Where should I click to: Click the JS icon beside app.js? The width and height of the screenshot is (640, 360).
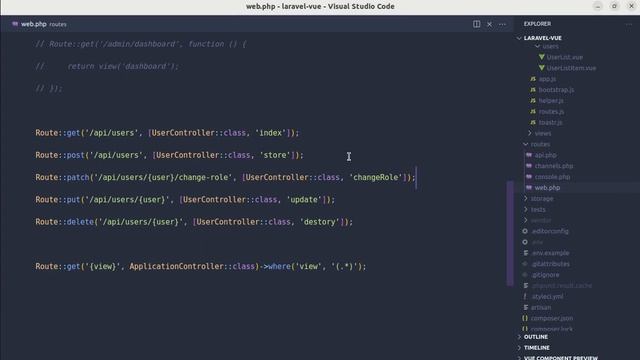(533, 79)
